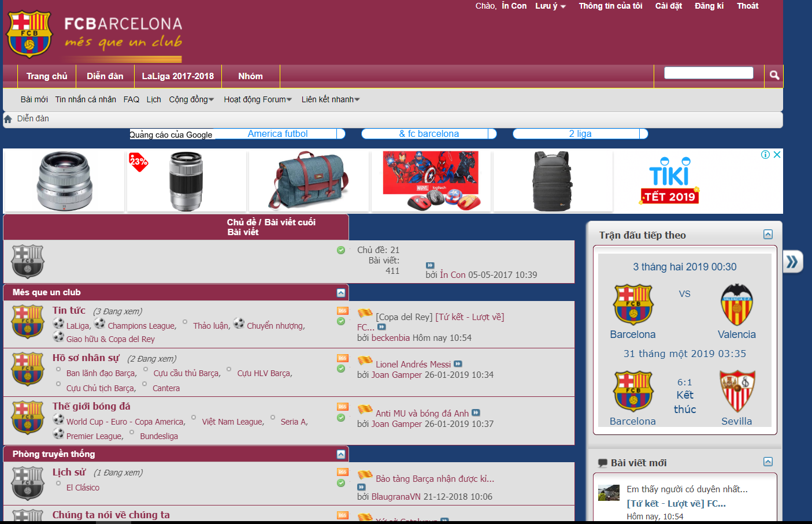
Task: Click the RSS icon for Thế giới bóng đá
Action: tap(343, 407)
